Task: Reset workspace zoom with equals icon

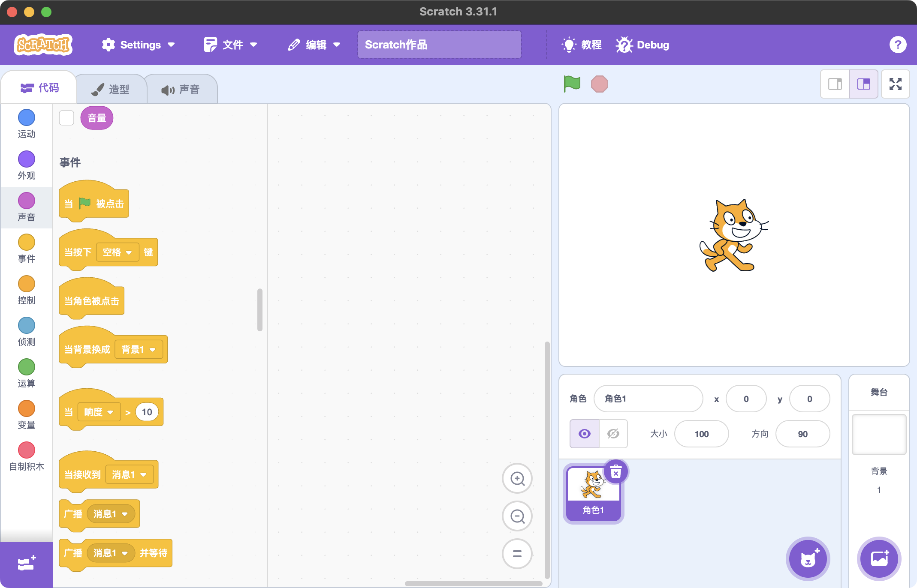Action: pos(517,554)
